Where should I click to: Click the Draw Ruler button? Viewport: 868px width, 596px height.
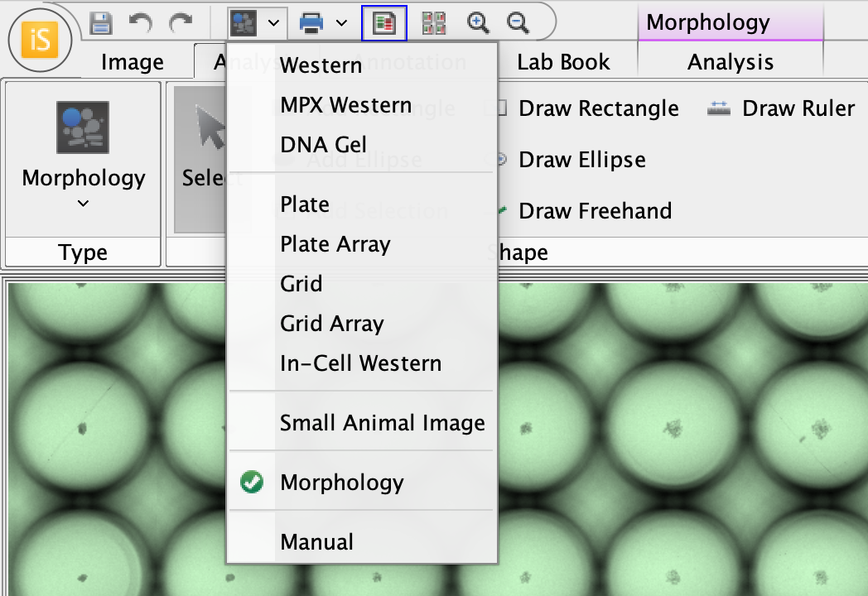(782, 108)
